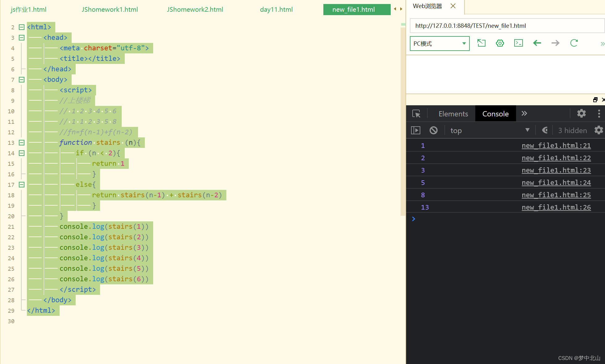Switch to the JShomework1.html tab
Viewport: 605px width, 364px height.
pyautogui.click(x=110, y=9)
